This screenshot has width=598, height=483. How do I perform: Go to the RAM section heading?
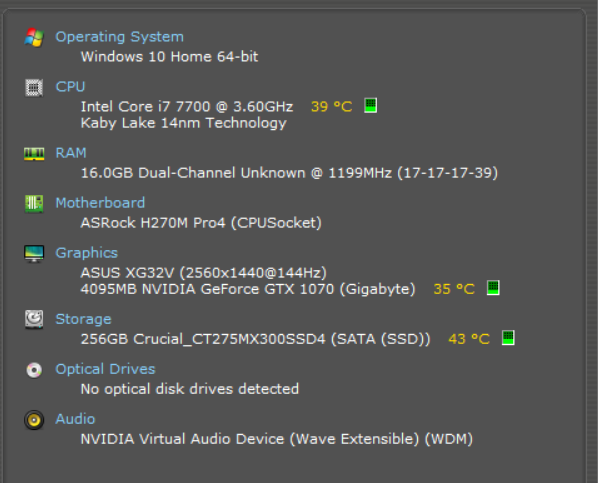coord(71,153)
